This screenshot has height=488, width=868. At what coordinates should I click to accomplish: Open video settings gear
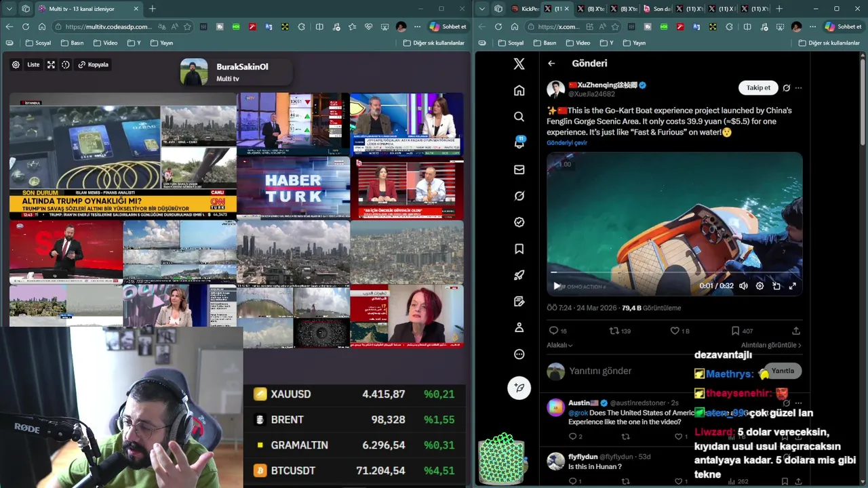click(759, 286)
